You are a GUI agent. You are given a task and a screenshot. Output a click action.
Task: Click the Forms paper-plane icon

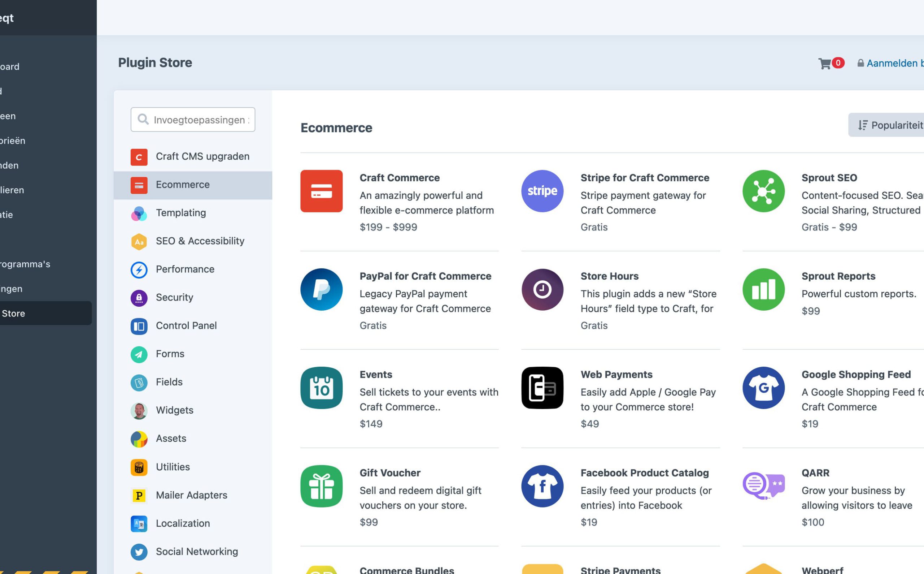[x=139, y=354]
